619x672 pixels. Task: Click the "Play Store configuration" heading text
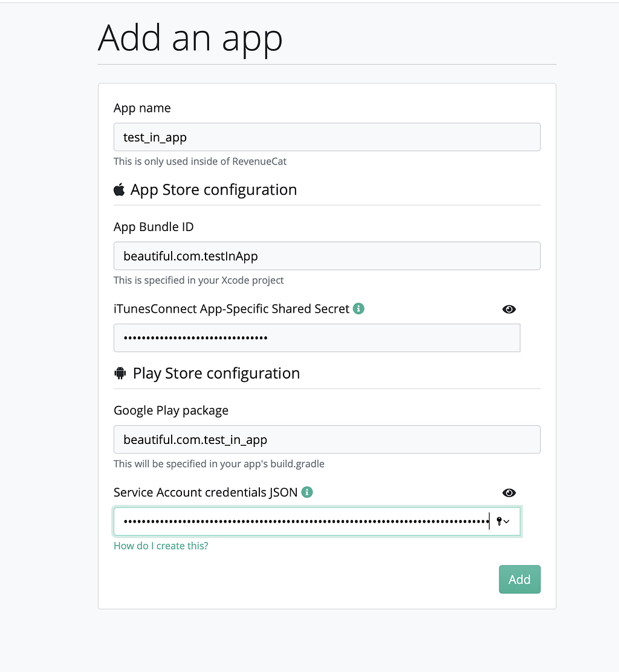click(216, 373)
